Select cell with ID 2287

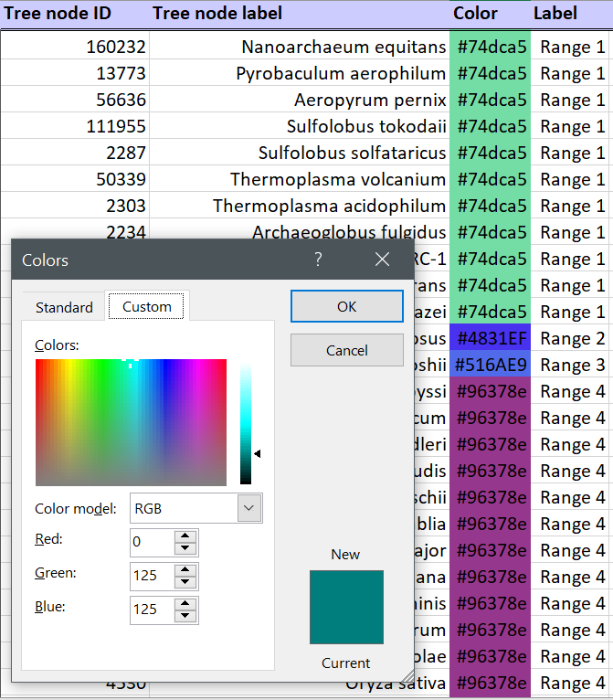coord(75,153)
